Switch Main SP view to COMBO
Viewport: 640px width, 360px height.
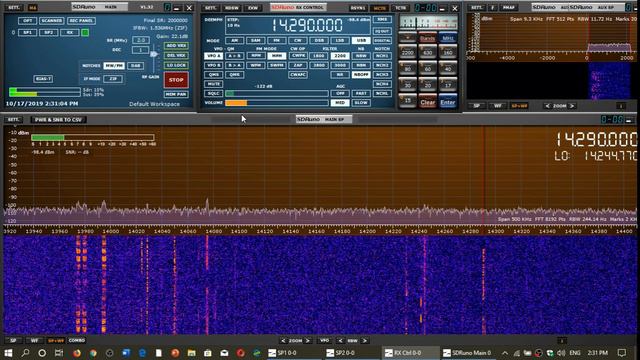tap(77, 340)
